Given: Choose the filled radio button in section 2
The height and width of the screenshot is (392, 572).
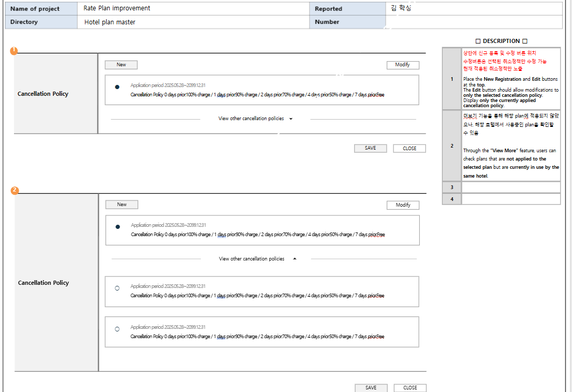Looking at the screenshot, I should click(118, 227).
